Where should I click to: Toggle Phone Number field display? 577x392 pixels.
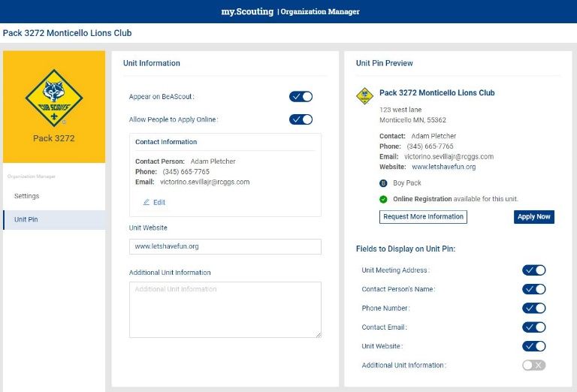tap(533, 308)
